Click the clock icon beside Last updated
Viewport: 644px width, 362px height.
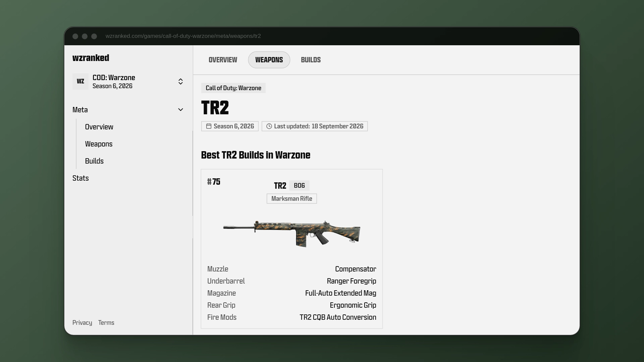click(269, 126)
